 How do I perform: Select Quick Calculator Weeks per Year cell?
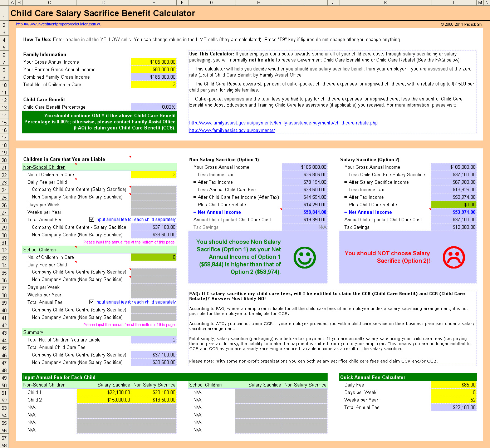pyautogui.click(x=454, y=400)
